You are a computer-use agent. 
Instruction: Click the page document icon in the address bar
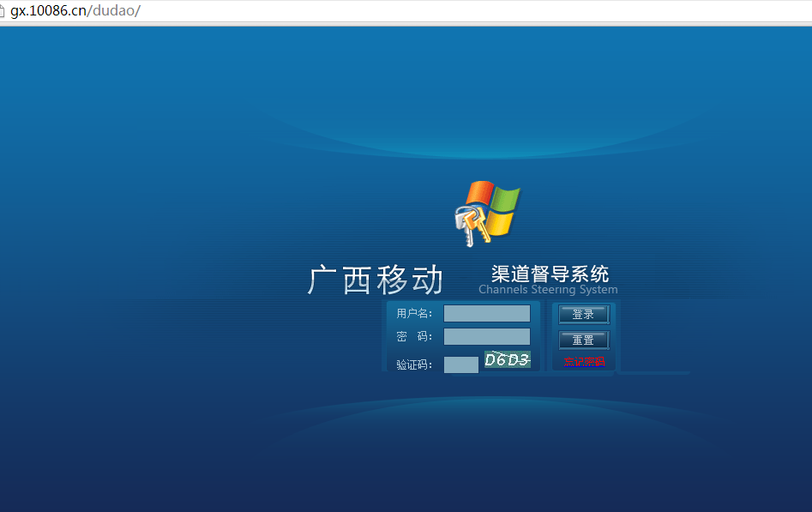[x=2, y=11]
